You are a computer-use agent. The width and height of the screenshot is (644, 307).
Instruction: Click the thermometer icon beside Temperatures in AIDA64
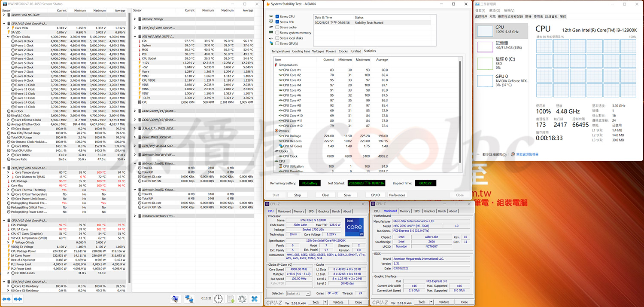[276, 65]
